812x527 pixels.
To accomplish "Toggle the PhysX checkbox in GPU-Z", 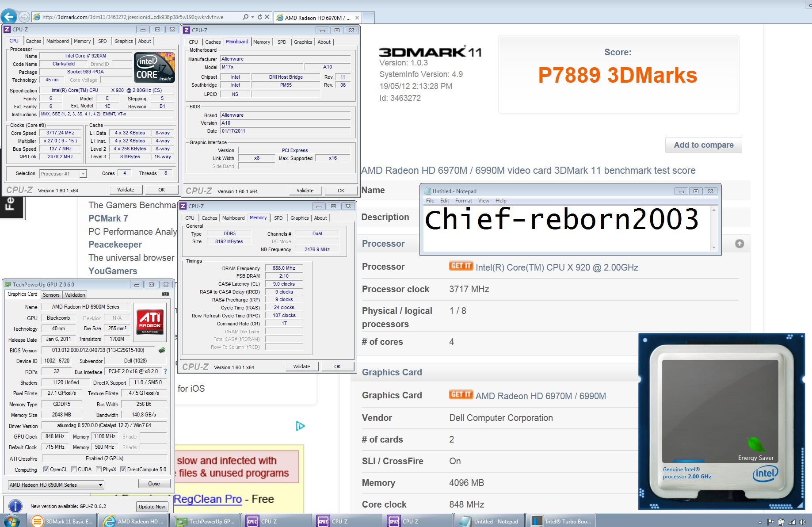I will tap(99, 470).
